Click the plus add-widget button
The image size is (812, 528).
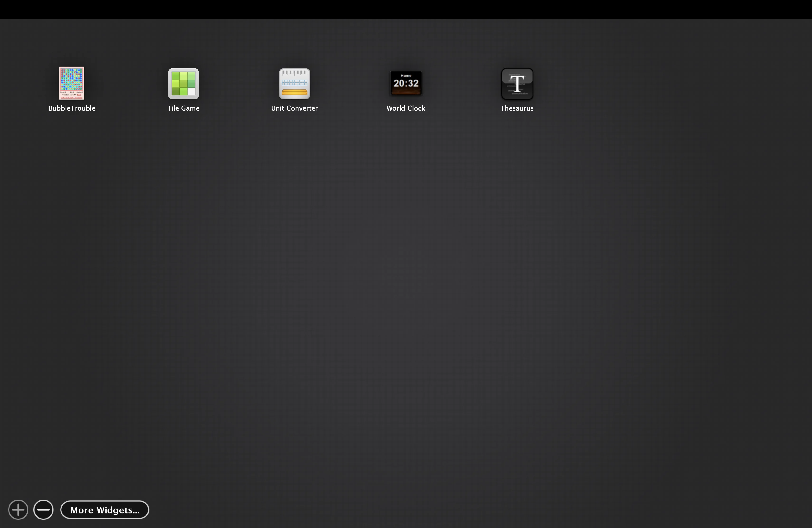pyautogui.click(x=18, y=509)
